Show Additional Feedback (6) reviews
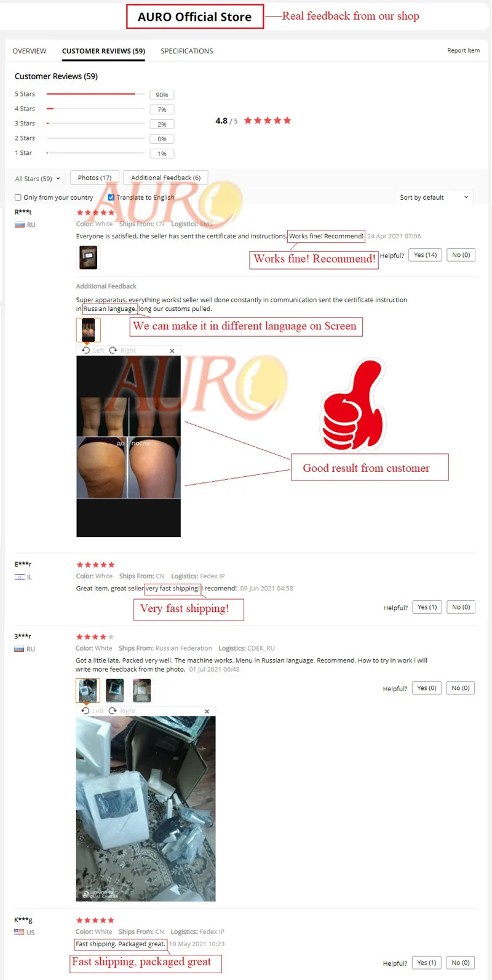The width and height of the screenshot is (492, 980). 165,178
